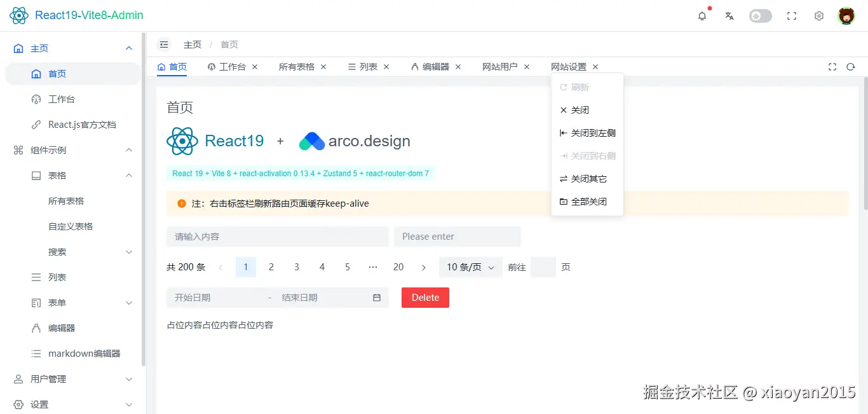Collapse the sidebar with fold icon

164,45
